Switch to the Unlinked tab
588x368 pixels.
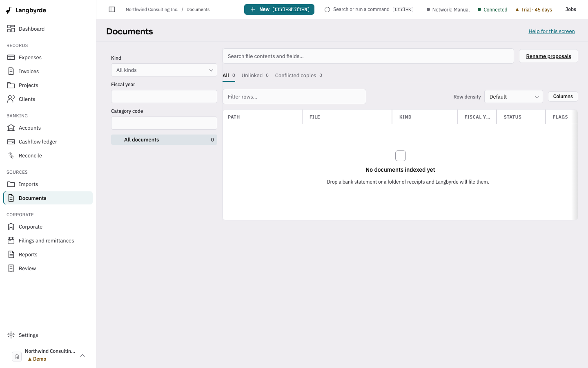(255, 76)
